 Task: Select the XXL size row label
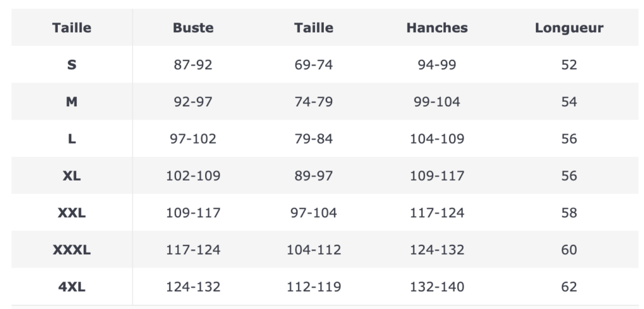pyautogui.click(x=72, y=213)
